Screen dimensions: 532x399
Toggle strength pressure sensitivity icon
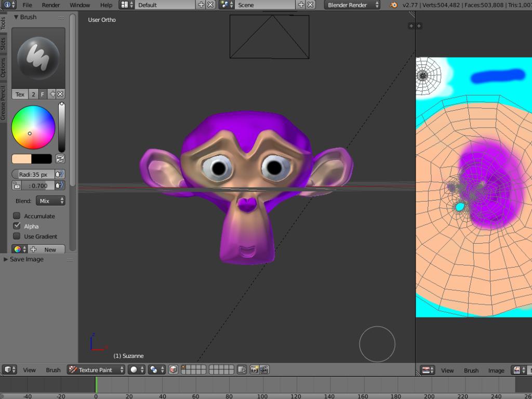pos(60,185)
